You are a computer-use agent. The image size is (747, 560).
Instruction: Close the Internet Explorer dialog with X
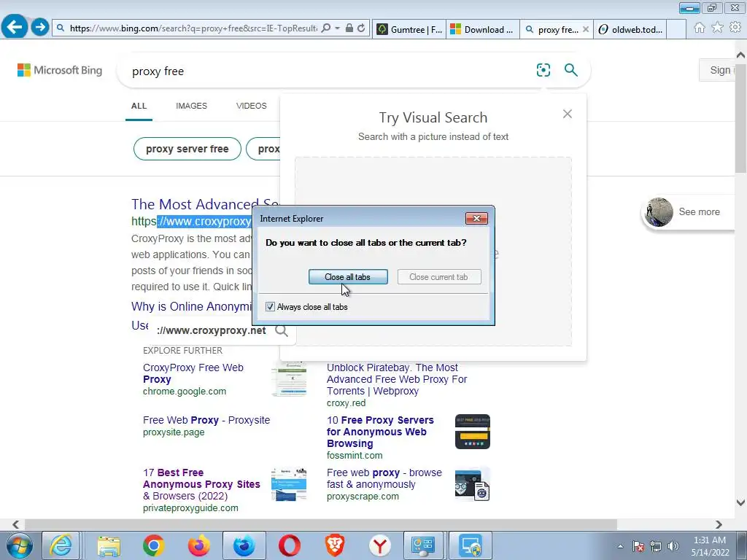[476, 218]
